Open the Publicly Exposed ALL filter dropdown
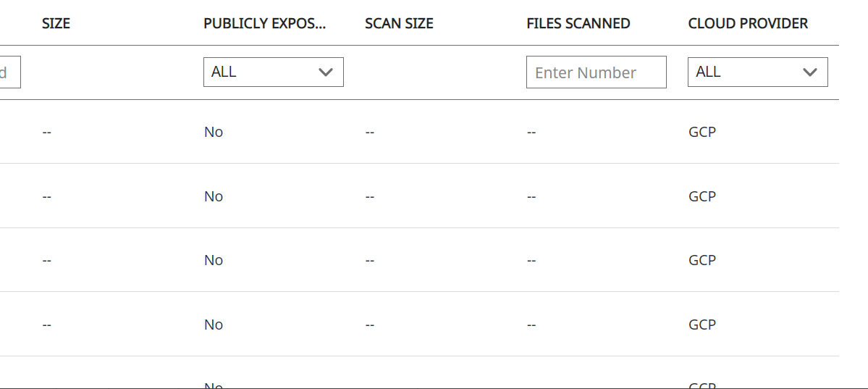This screenshot has width=868, height=389. [273, 72]
